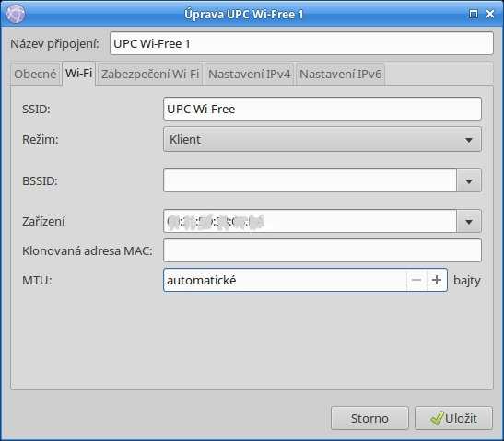Click the Klonovaná adresa MAC label
This screenshot has width=504, height=441.
coord(88,250)
